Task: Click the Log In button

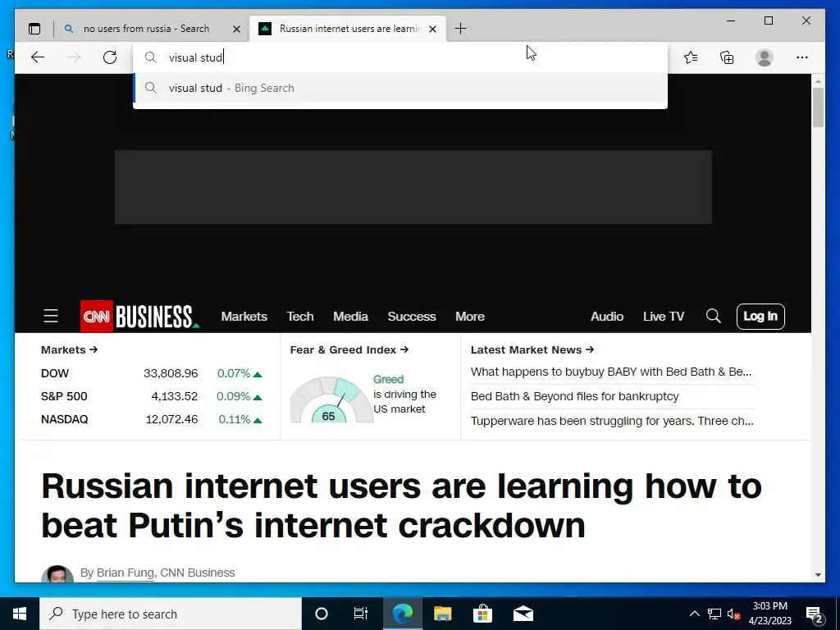Action: point(760,316)
